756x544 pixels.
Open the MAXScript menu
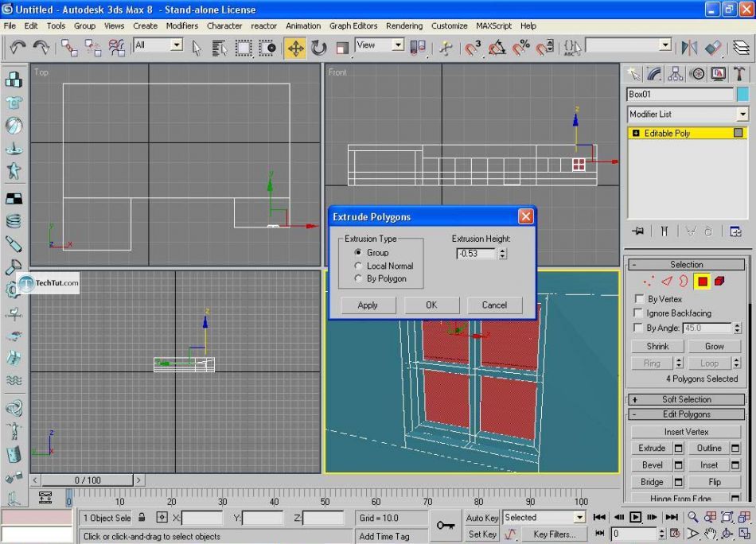[x=493, y=25]
